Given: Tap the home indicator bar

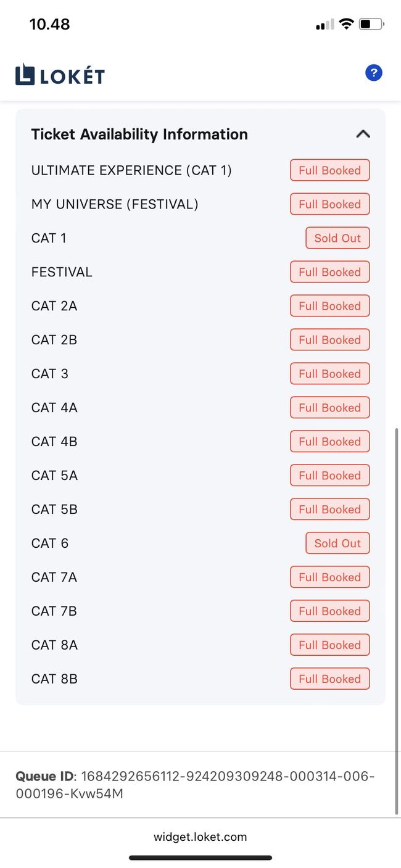Looking at the screenshot, I should tap(200, 858).
